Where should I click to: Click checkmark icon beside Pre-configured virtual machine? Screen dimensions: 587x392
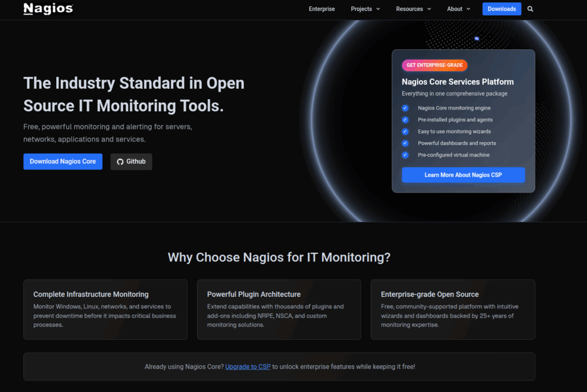click(x=405, y=155)
